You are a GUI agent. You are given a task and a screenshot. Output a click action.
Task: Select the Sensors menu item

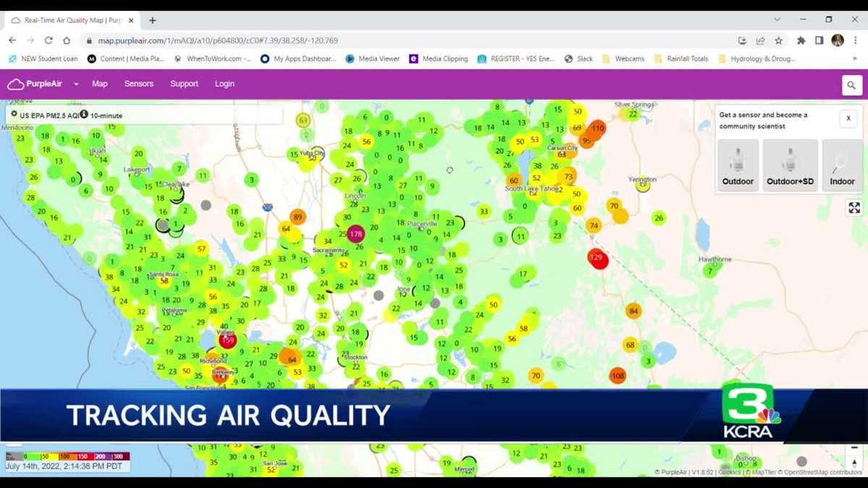(138, 84)
